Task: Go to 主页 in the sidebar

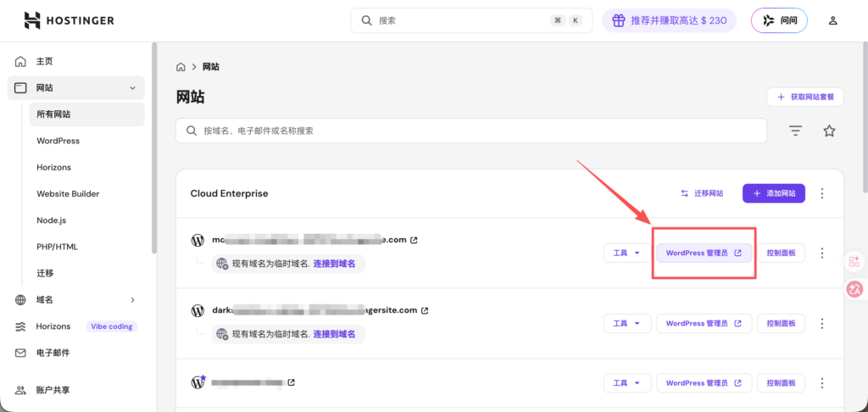Action: (75, 62)
